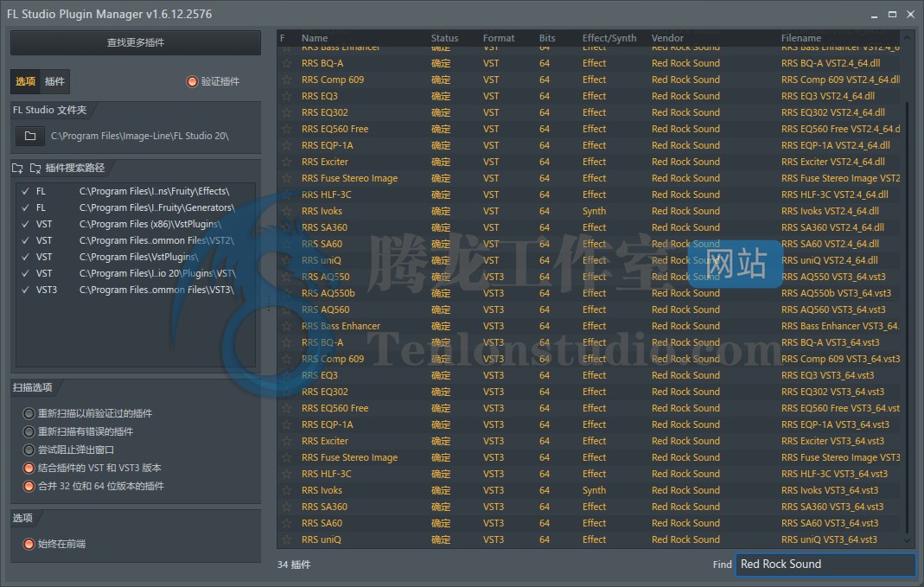Screen dimensions: 924x587
Task: Star RRS EQP-1A VST3_64.vst3 plugin
Action: coord(286,425)
